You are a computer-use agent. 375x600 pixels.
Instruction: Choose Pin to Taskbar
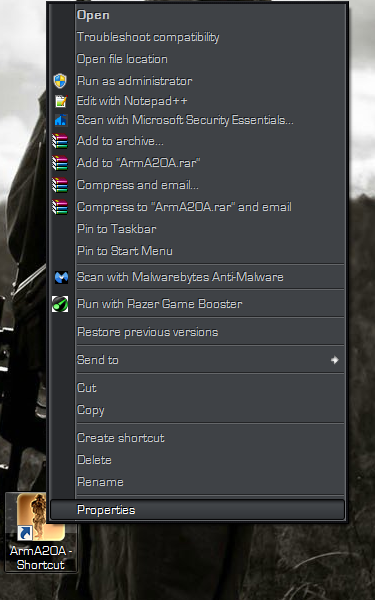[x=197, y=229]
